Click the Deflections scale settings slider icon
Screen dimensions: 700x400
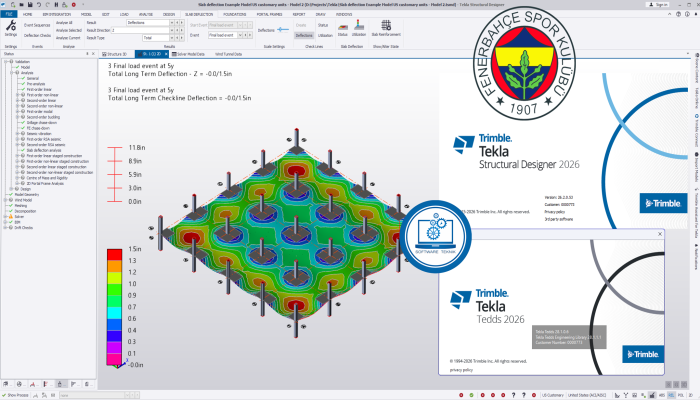click(x=283, y=30)
